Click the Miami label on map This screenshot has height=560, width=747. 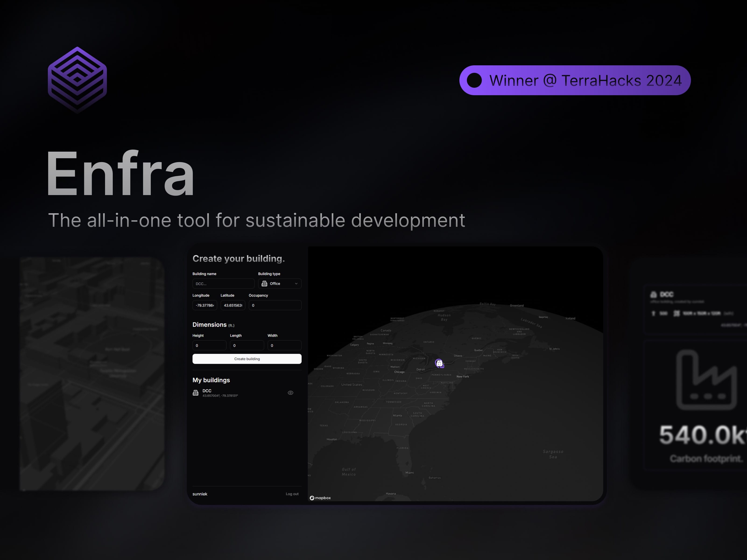tap(410, 472)
